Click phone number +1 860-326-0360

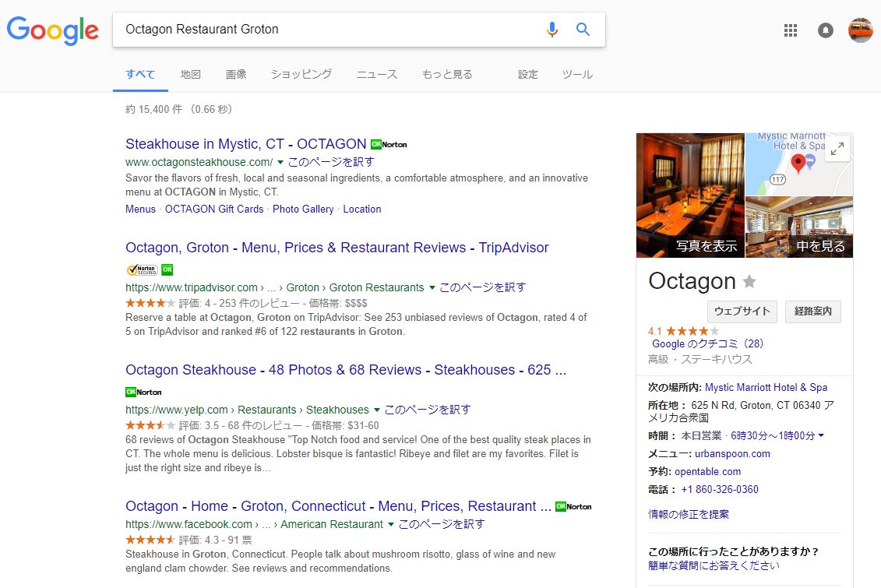720,490
